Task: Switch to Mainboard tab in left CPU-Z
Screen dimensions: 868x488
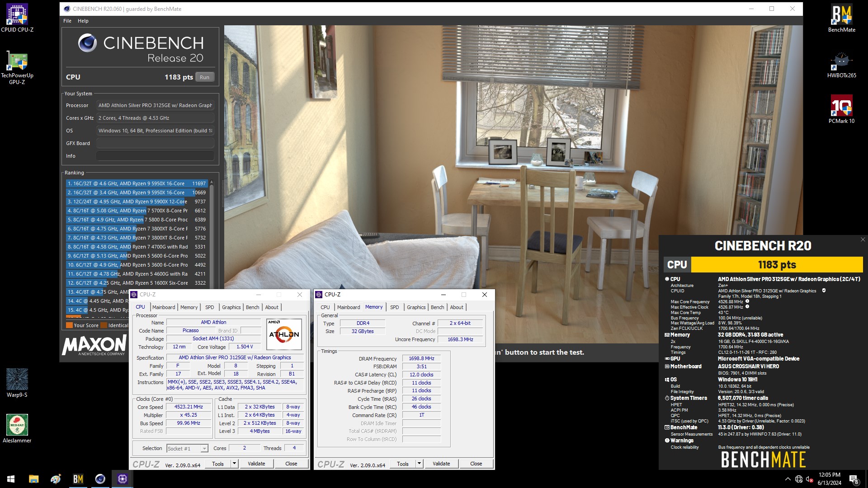Action: point(164,307)
